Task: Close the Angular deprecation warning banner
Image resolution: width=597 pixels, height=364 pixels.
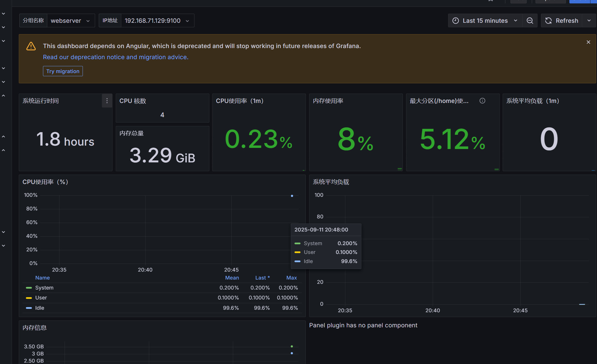Action: pyautogui.click(x=588, y=42)
